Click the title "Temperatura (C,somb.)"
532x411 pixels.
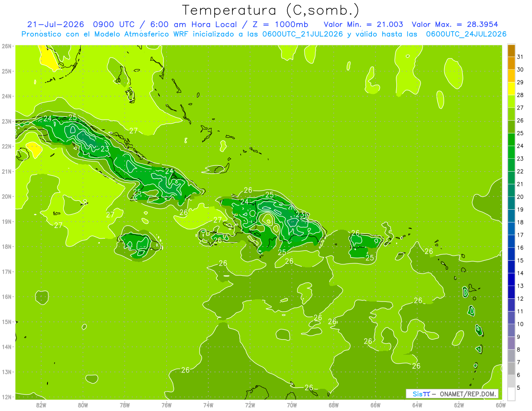270,10
